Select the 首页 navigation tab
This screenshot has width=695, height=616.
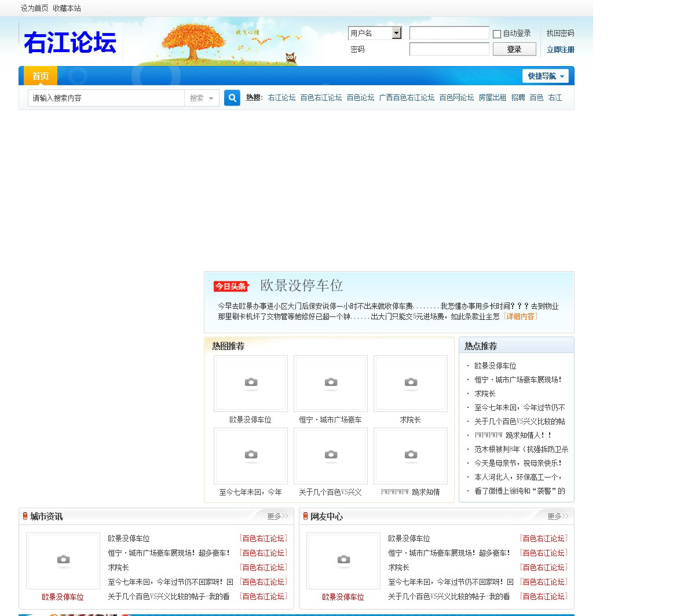41,76
